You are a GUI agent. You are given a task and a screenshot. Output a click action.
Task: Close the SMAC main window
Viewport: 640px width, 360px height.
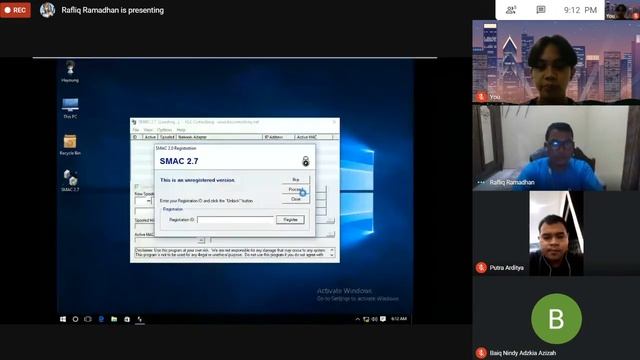pyautogui.click(x=334, y=122)
